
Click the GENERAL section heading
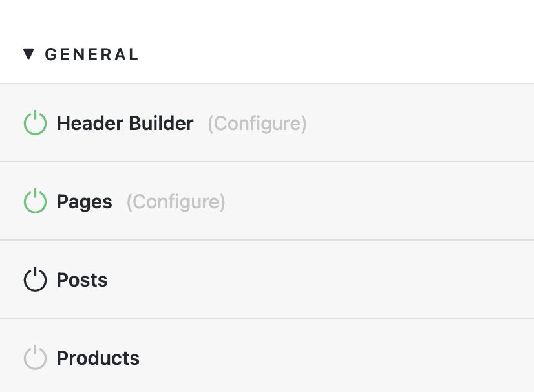click(x=92, y=54)
